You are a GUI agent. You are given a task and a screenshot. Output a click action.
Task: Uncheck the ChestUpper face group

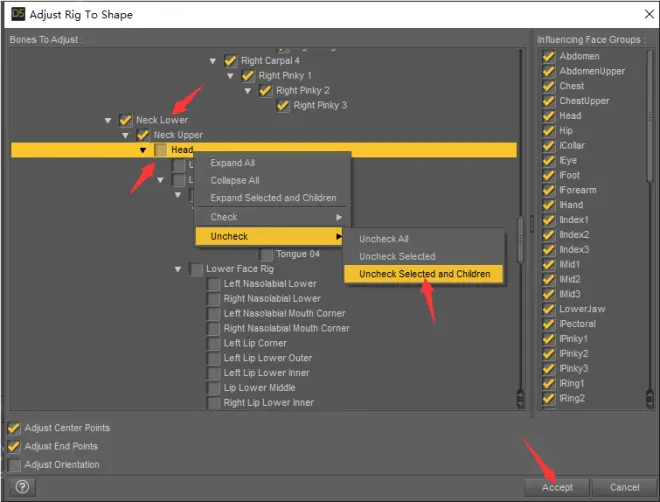click(548, 101)
